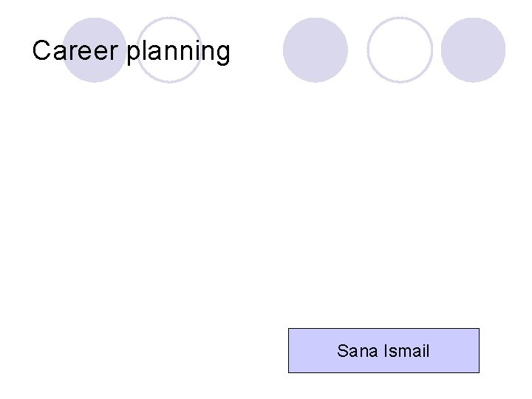Click the word "Ismail" in the name box

[x=406, y=351]
